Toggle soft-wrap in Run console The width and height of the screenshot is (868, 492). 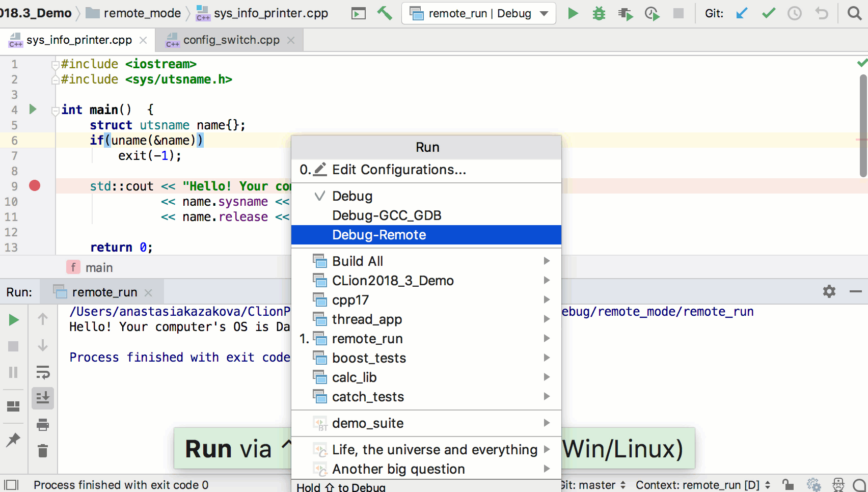pyautogui.click(x=43, y=372)
